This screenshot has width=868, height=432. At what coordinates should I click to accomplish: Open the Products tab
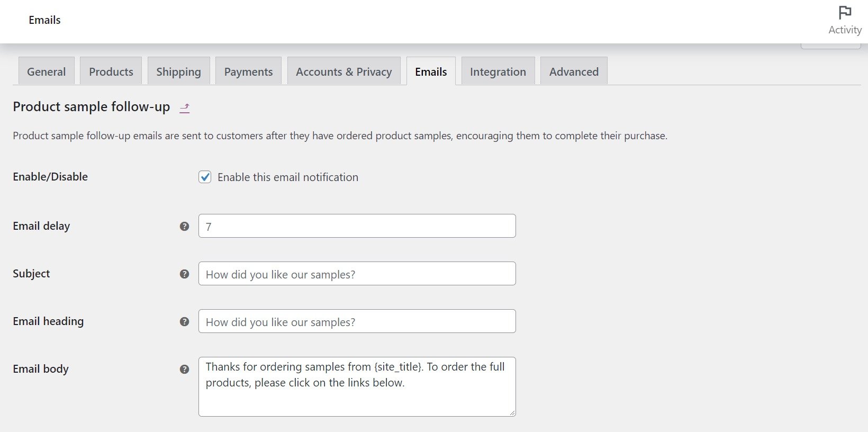(111, 71)
